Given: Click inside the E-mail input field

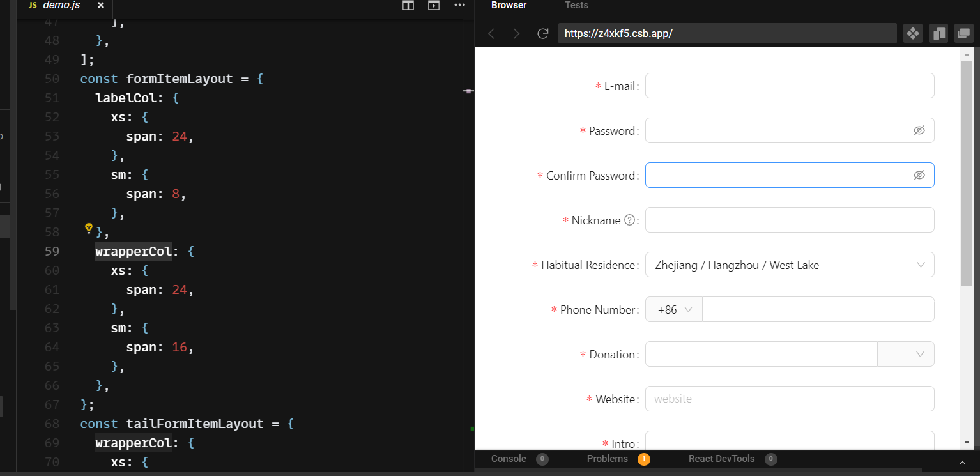Looking at the screenshot, I should [790, 86].
